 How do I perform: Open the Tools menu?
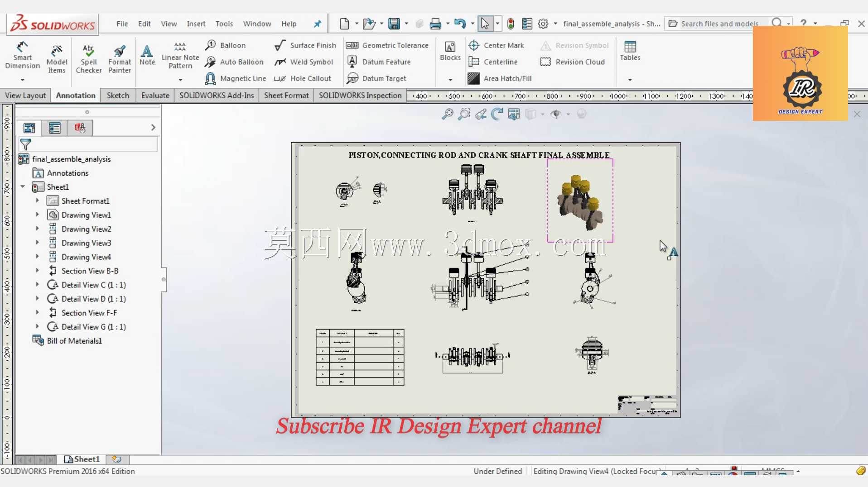coord(224,24)
